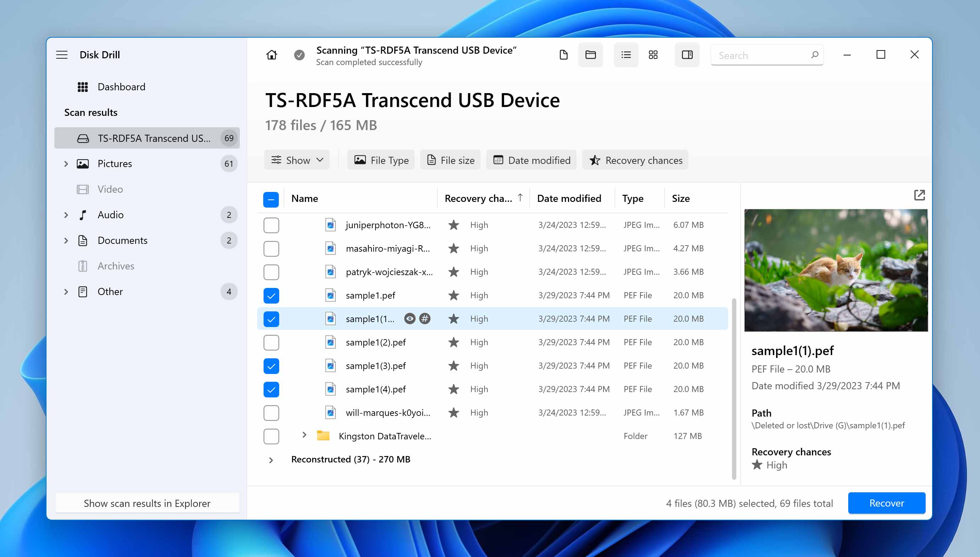The width and height of the screenshot is (980, 557).
Task: Click the hash icon on sample1(1) row
Action: 425,319
